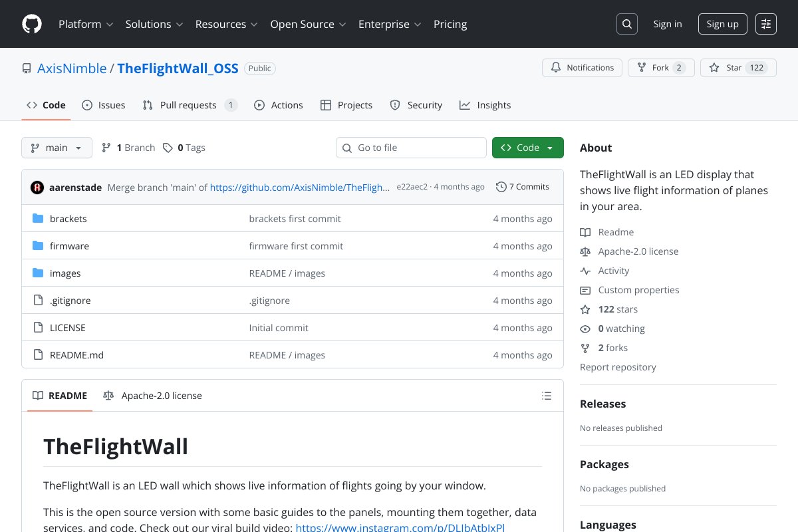
Task: Open the 0 Tags link
Action: tap(184, 148)
